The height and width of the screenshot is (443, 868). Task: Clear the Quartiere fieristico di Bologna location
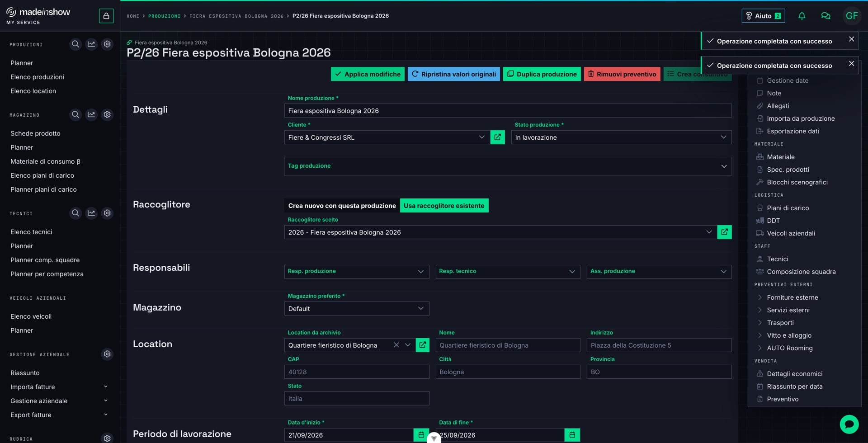coord(396,345)
